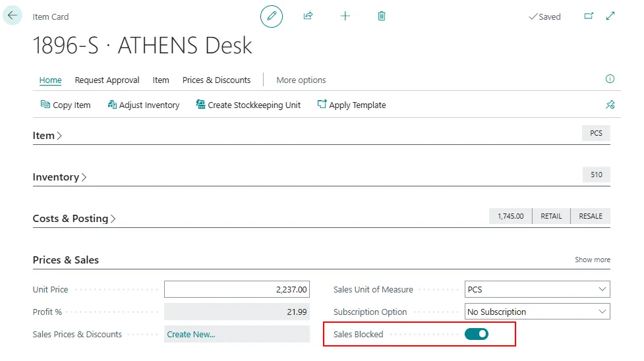
Task: Expand the Costs & Posting FastTab
Action: click(x=74, y=219)
